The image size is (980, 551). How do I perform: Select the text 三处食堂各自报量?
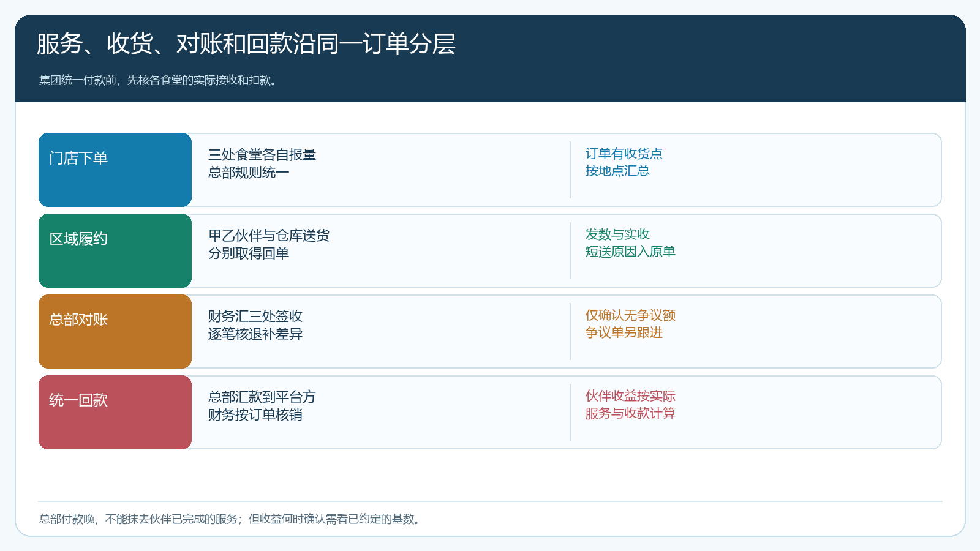click(262, 155)
